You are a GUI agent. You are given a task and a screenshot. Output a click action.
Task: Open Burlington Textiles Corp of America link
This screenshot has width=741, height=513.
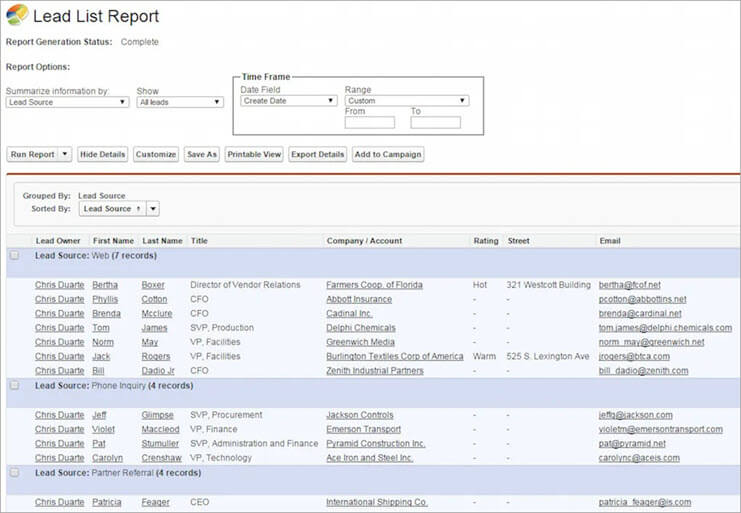tap(395, 356)
